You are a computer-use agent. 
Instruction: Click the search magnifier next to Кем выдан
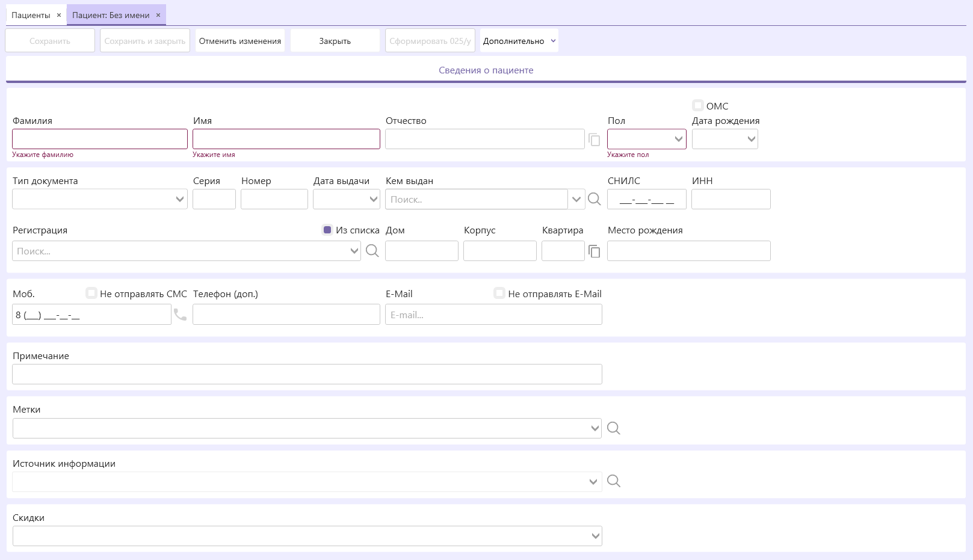click(x=595, y=199)
